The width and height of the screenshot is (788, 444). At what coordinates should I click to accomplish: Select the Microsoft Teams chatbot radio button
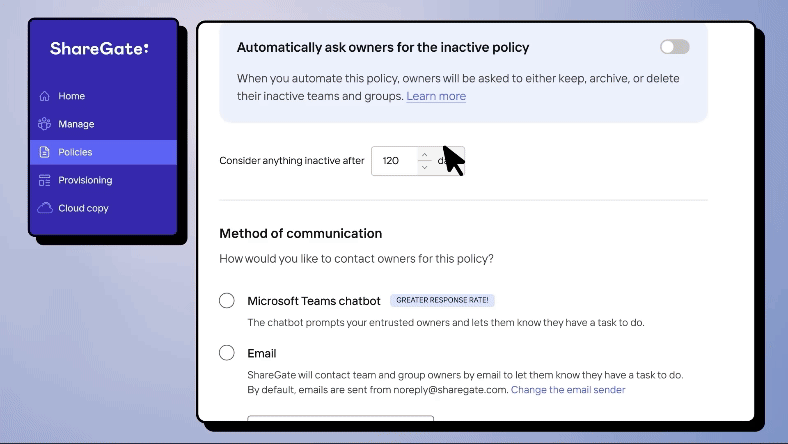[x=227, y=301]
